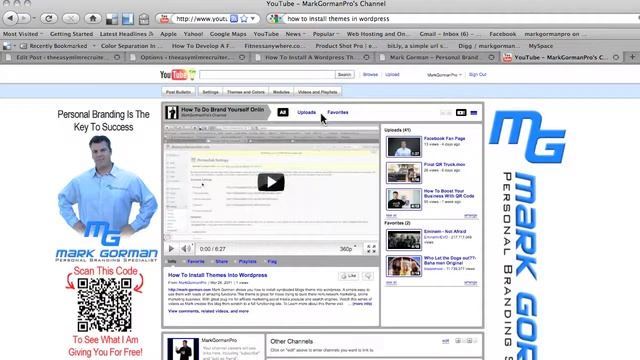The width and height of the screenshot is (640, 360).
Task: Start the video with the center play button
Action: pyautogui.click(x=271, y=182)
